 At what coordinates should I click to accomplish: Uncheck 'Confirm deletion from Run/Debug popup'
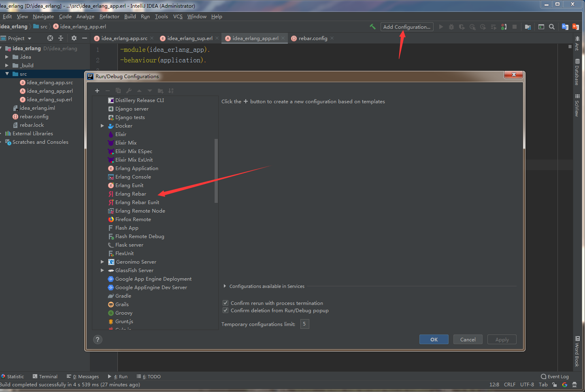click(225, 310)
